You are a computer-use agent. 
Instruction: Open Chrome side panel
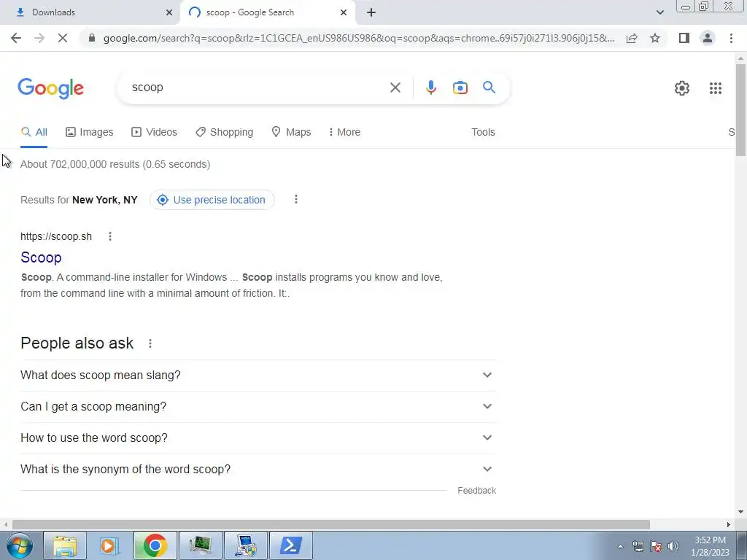[684, 38]
